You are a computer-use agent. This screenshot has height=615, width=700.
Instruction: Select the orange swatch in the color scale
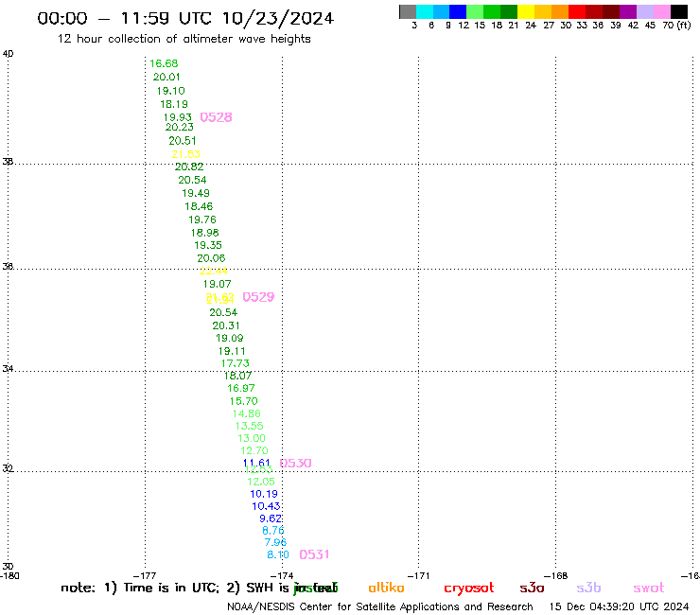point(560,11)
